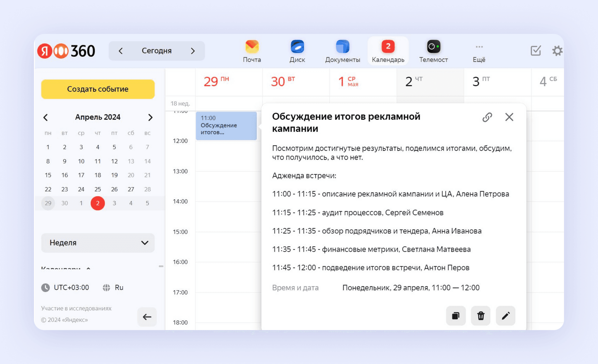Click the Время и дата label

[295, 288]
